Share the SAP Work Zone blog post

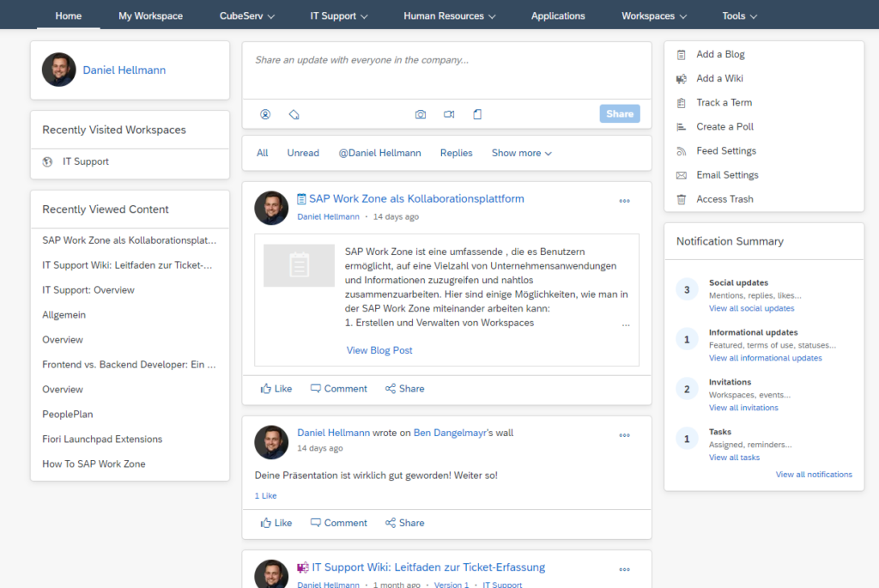(405, 389)
